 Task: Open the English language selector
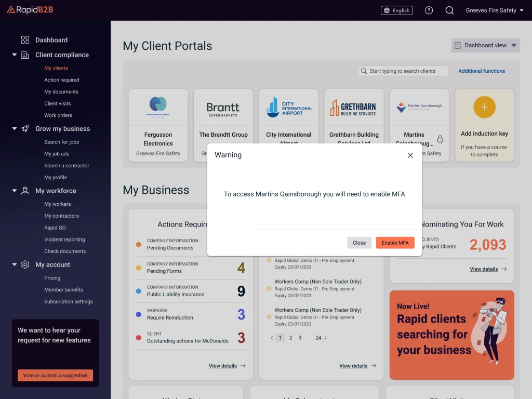(x=396, y=10)
